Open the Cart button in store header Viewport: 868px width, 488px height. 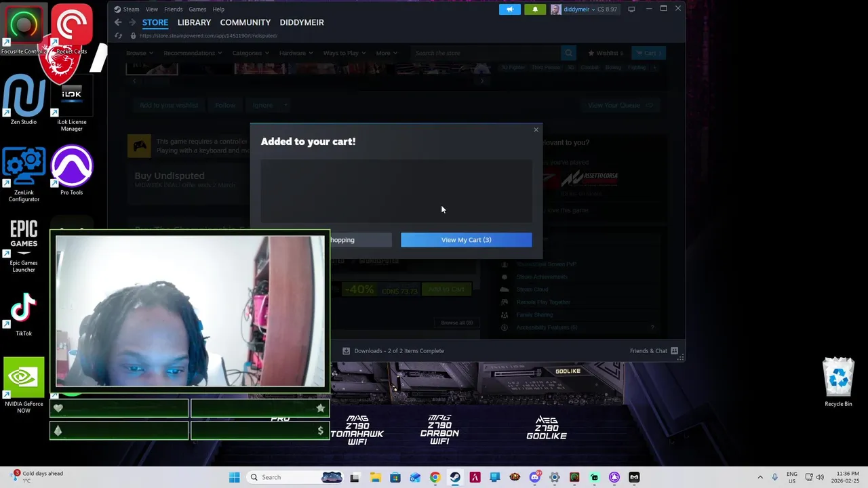click(x=648, y=53)
